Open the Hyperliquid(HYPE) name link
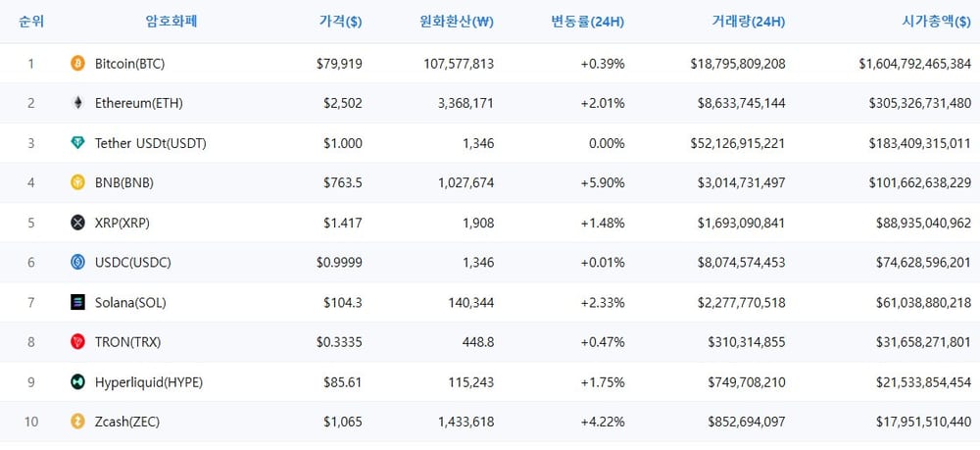The height and width of the screenshot is (450, 980). click(x=149, y=382)
